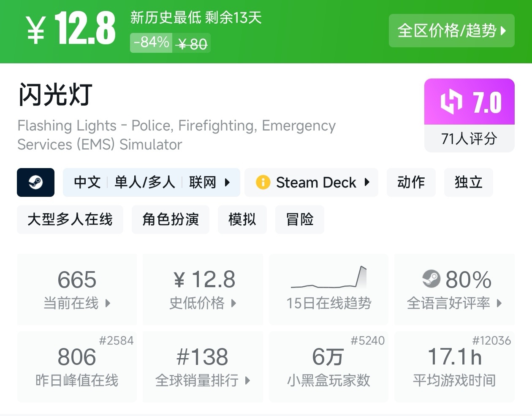Screen dimensions: 532x416
Task: Expand 全语言好评率 review rate arrow
Action: click(x=499, y=303)
